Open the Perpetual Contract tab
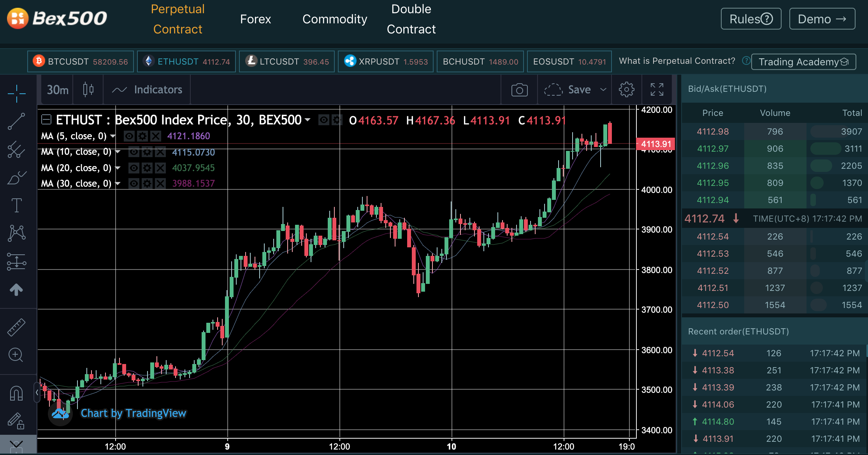This screenshot has width=868, height=455. pyautogui.click(x=178, y=19)
